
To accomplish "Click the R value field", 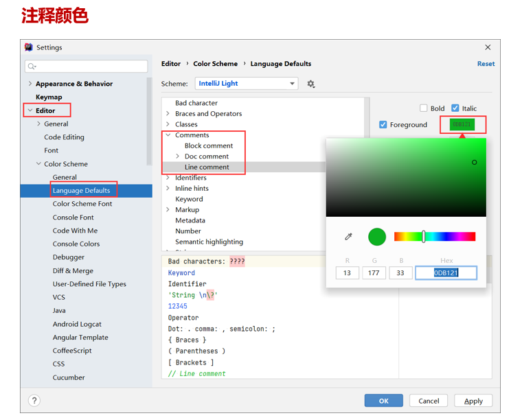I will [348, 273].
